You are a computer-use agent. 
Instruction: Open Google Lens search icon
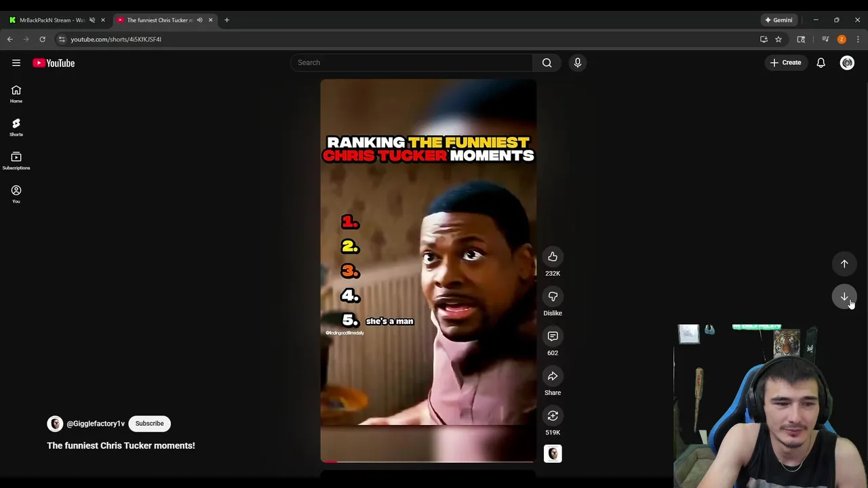(x=801, y=39)
